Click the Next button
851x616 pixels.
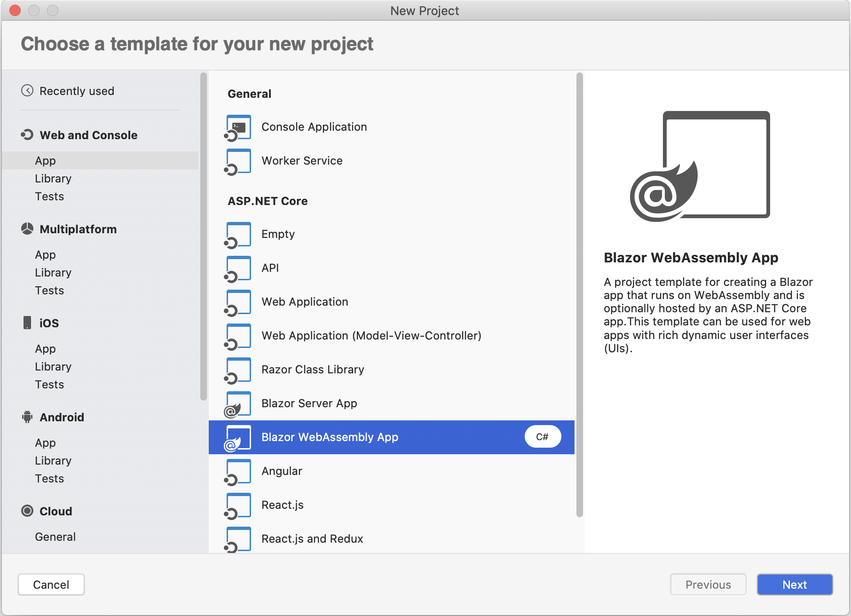[795, 584]
